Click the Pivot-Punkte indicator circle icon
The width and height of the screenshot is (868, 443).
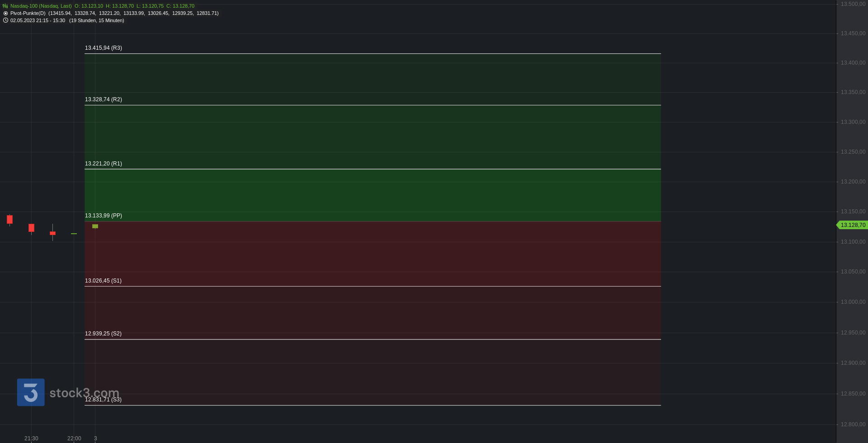(x=5, y=14)
